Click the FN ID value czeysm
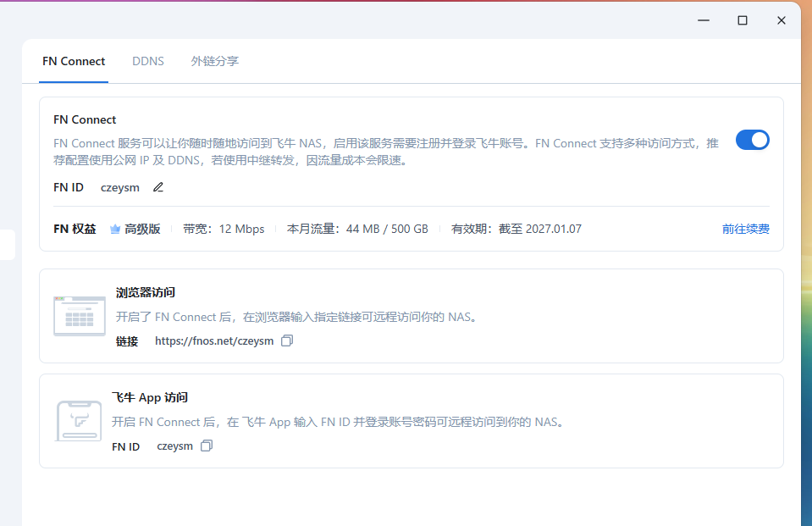The width and height of the screenshot is (812, 526). 119,187
